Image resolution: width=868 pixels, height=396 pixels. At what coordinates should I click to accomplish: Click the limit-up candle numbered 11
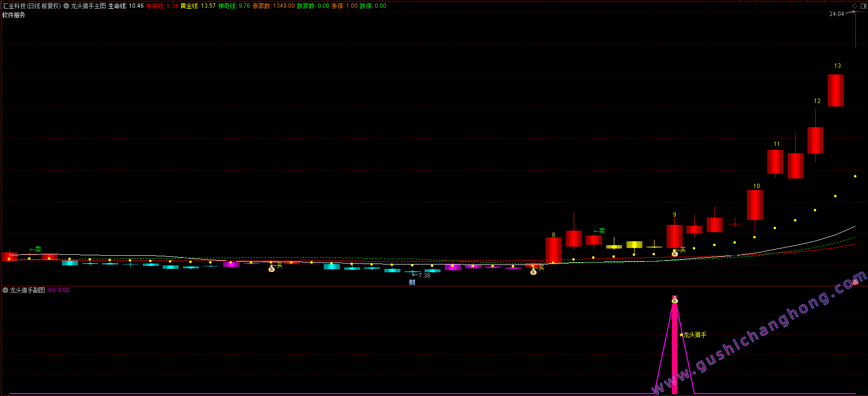(x=775, y=161)
